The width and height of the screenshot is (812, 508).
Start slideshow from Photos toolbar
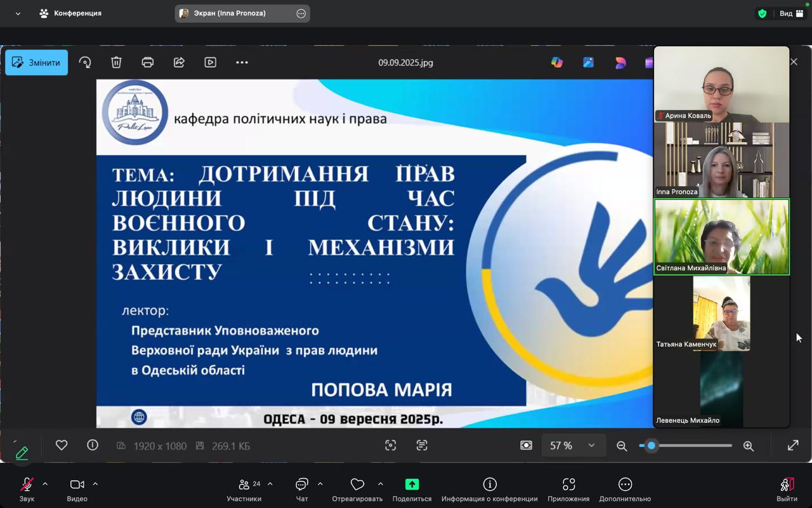[210, 62]
